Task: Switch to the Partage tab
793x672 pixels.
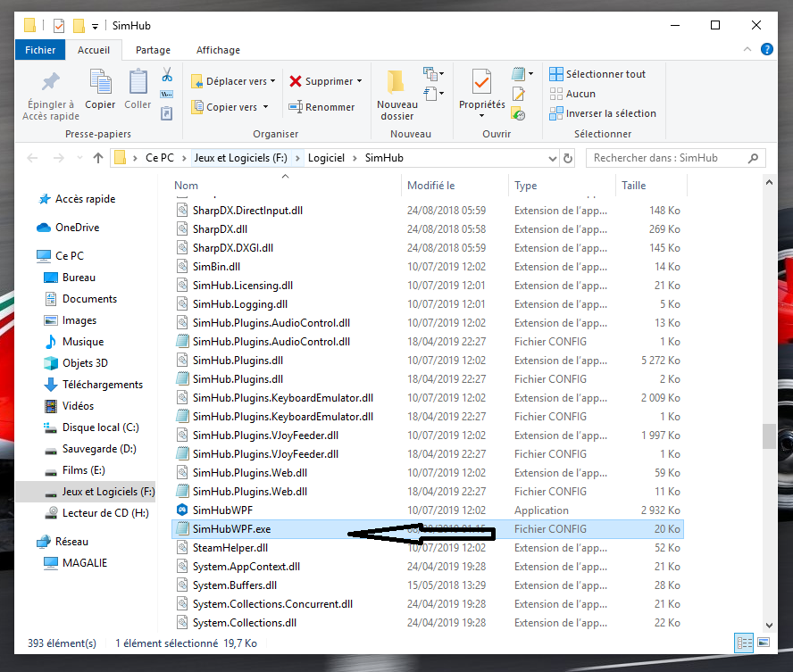Action: click(x=153, y=49)
